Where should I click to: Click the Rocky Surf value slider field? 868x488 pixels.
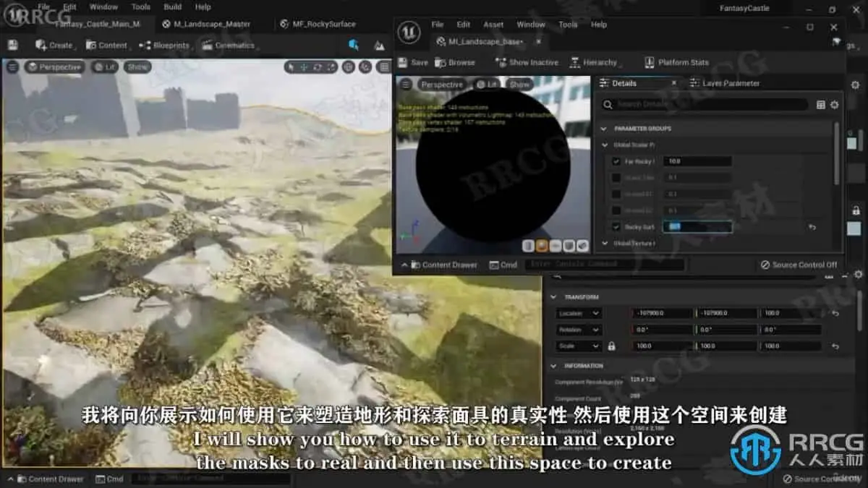(698, 226)
